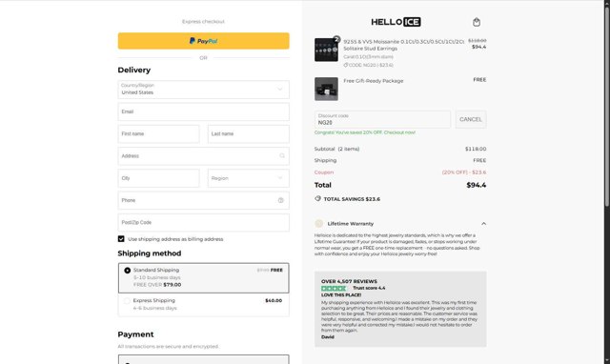Click the Discount code field

[x=382, y=119]
